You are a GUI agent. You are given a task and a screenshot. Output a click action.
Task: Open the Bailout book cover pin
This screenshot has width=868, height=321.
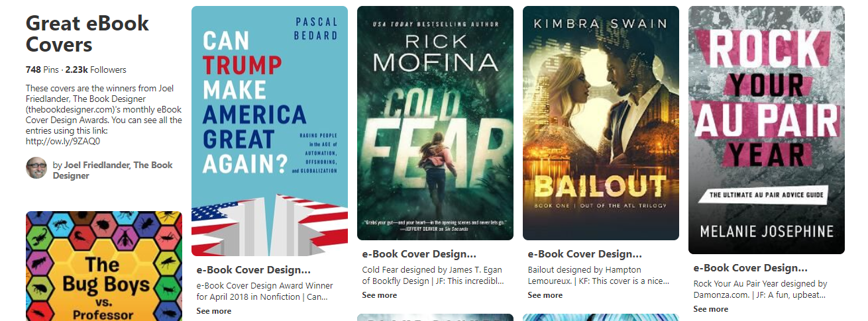point(601,123)
